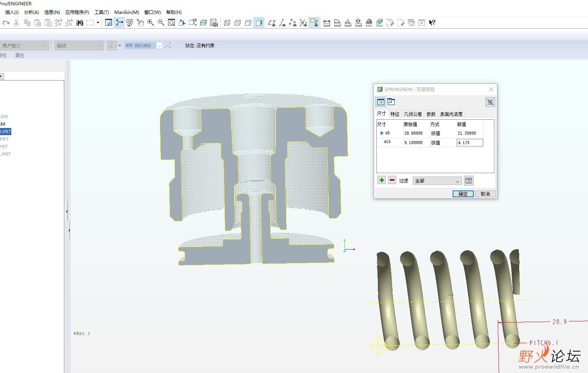Click the binoculars Find tool icon
This screenshot has width=588, height=373.
[79, 23]
